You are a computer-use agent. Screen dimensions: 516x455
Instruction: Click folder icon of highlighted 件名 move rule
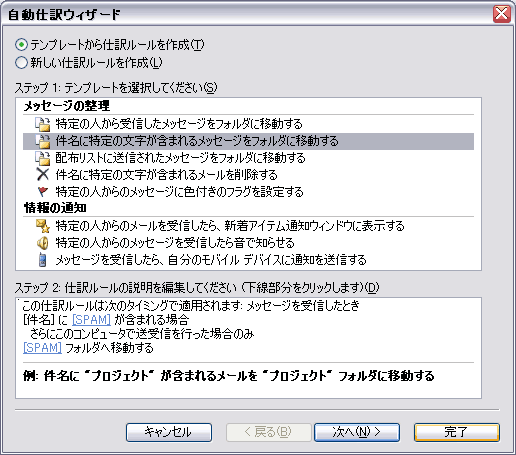coord(42,141)
